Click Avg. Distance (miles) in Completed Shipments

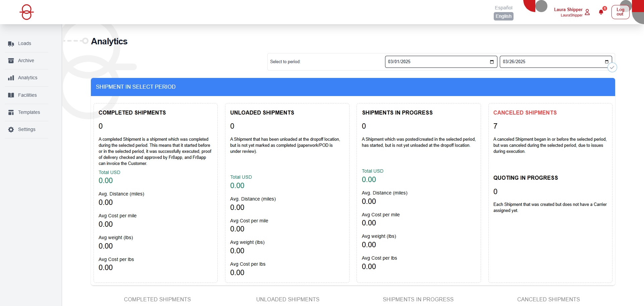121,194
